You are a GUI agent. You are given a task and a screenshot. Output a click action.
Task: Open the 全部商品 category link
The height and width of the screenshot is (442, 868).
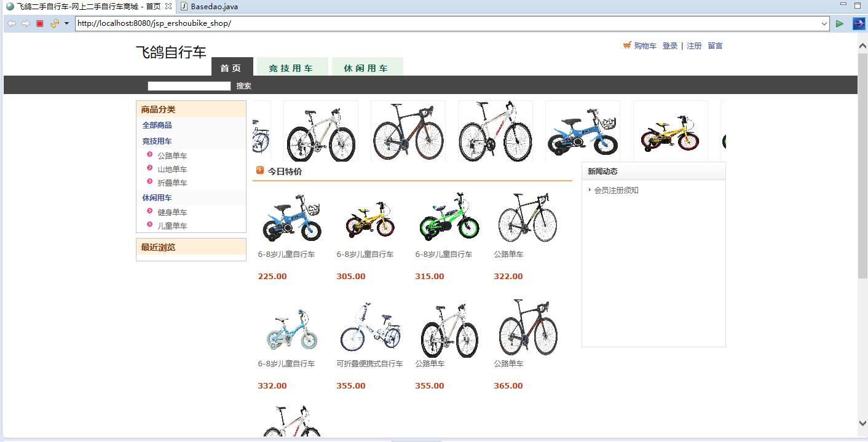click(x=157, y=125)
